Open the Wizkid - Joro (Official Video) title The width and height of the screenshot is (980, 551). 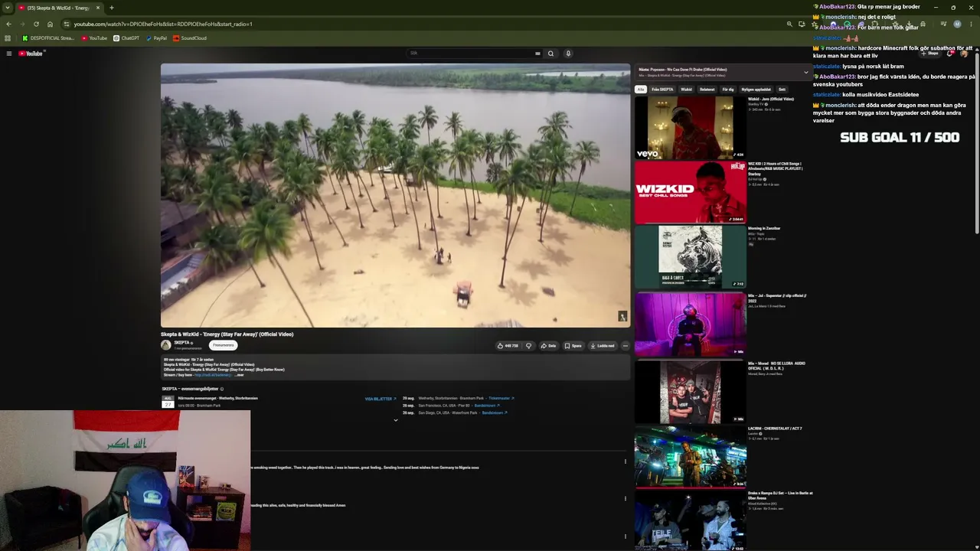pos(771,99)
